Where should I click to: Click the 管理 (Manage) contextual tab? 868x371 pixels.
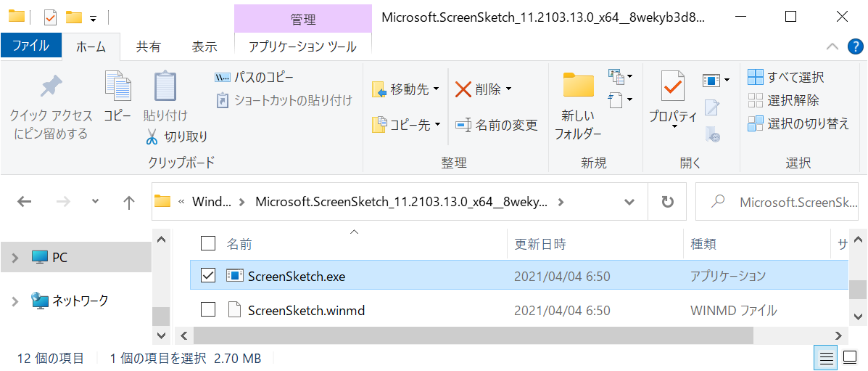point(303,20)
